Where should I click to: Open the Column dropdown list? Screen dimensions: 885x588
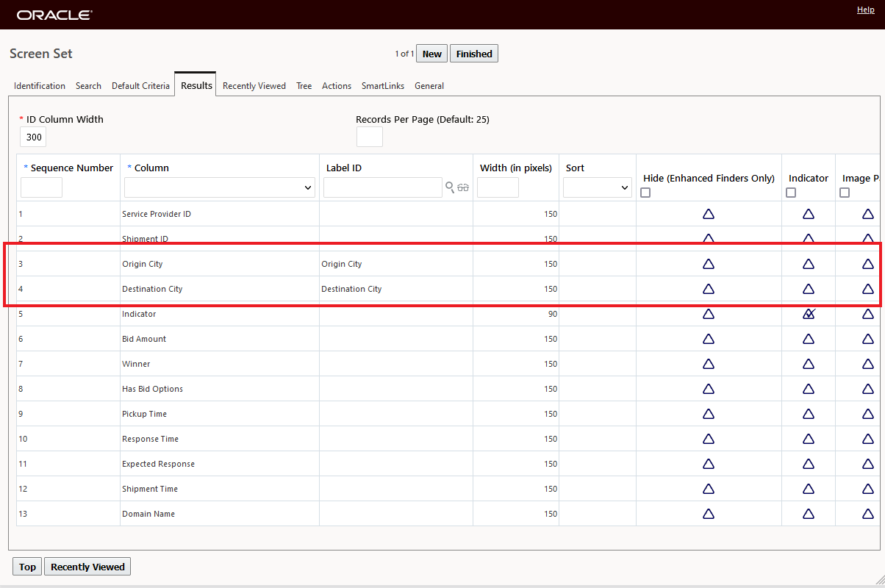click(220, 188)
